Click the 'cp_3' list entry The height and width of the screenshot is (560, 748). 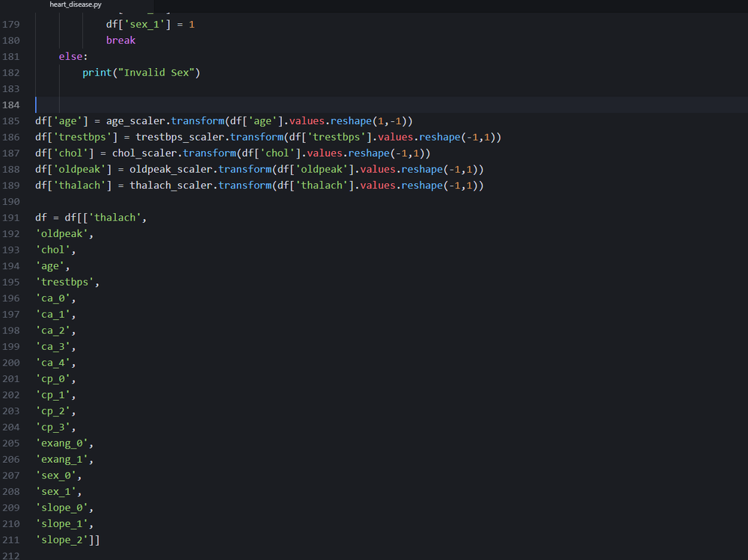(x=52, y=428)
